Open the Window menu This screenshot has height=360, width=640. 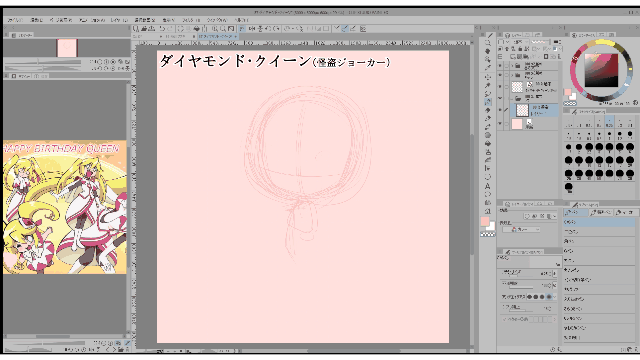218,20
